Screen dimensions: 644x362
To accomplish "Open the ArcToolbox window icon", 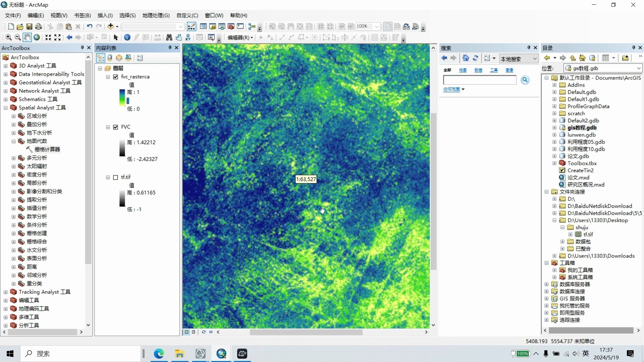I will [x=231, y=26].
